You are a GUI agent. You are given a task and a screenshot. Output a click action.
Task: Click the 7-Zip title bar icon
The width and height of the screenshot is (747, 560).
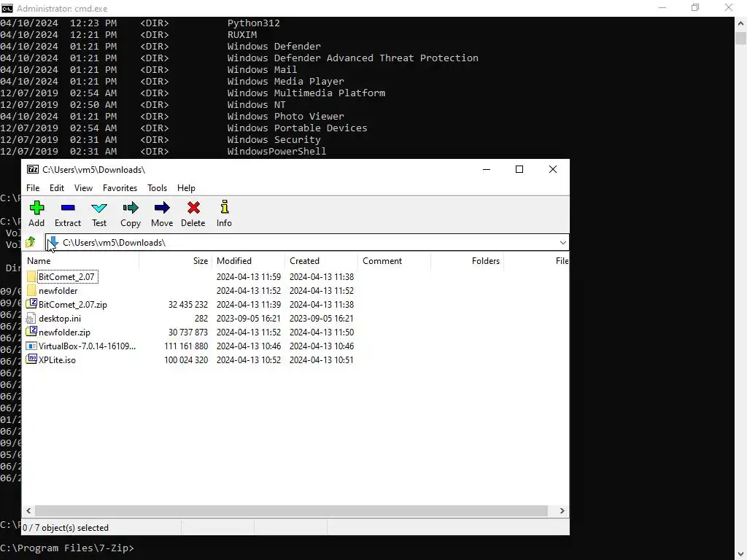(33, 169)
